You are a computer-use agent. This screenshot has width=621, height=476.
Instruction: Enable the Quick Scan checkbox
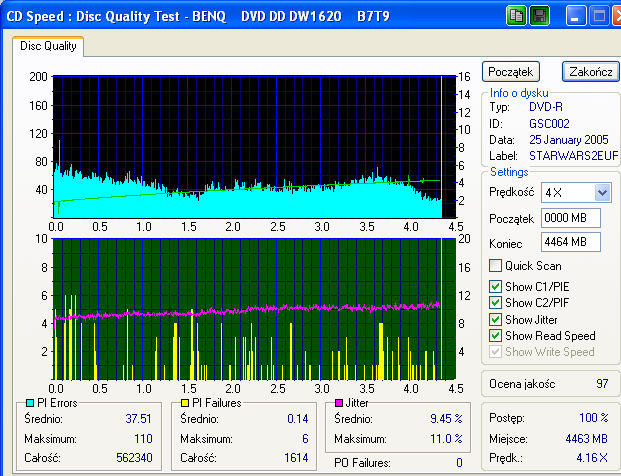point(495,265)
